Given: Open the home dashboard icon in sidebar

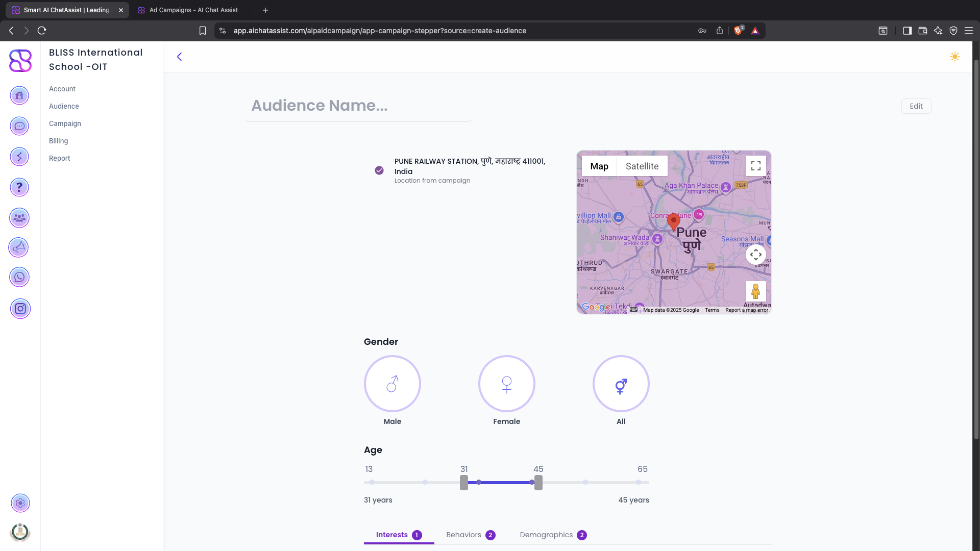Looking at the screenshot, I should (x=19, y=95).
